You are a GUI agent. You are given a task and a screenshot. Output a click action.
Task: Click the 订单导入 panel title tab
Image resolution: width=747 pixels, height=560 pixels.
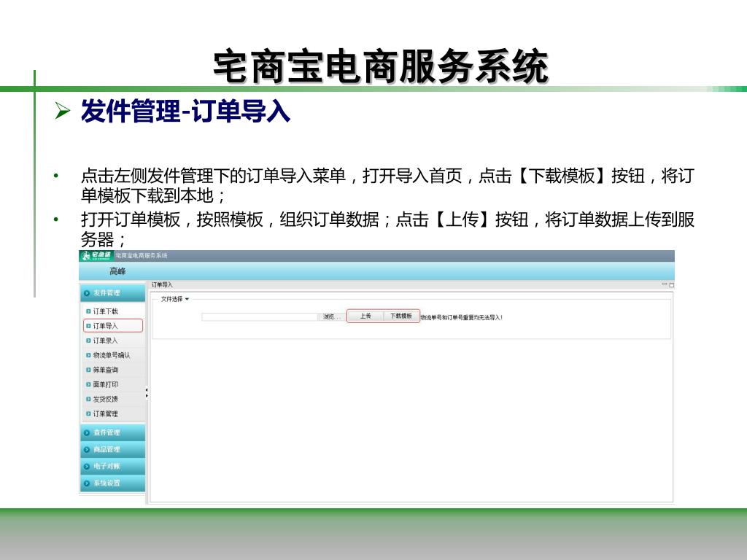pos(162,285)
